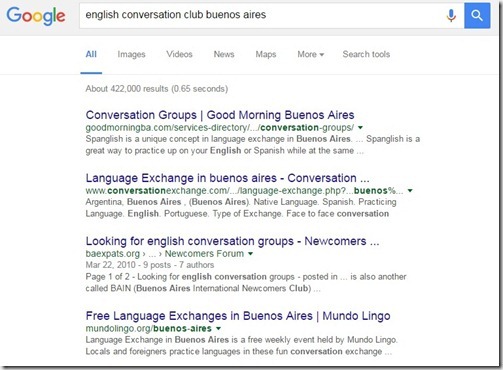This screenshot has height=370, width=503.
Task: Expand the More dropdown menu
Action: coord(310,54)
